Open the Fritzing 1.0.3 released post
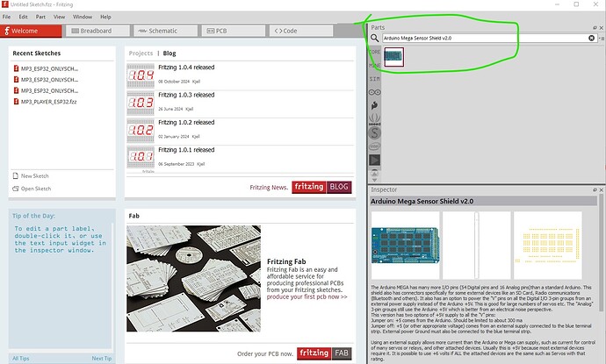Screen dimensions: 606x364 pyautogui.click(x=186, y=95)
